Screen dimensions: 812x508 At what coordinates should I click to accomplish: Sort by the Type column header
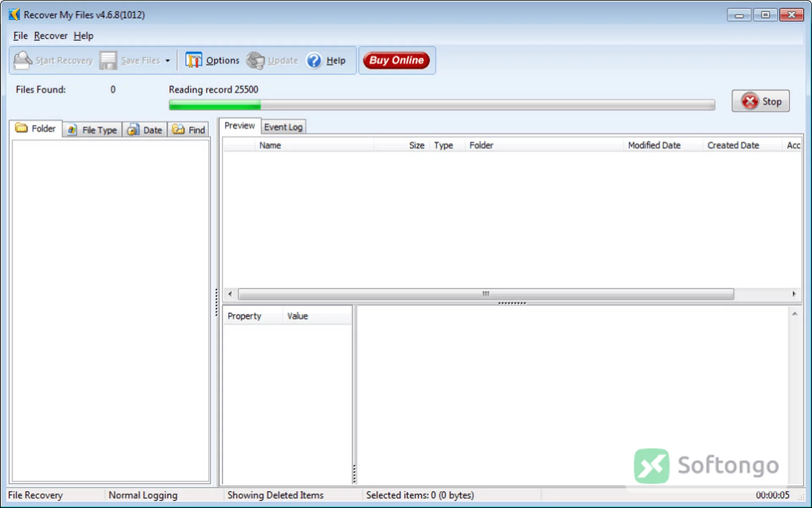pos(447,145)
